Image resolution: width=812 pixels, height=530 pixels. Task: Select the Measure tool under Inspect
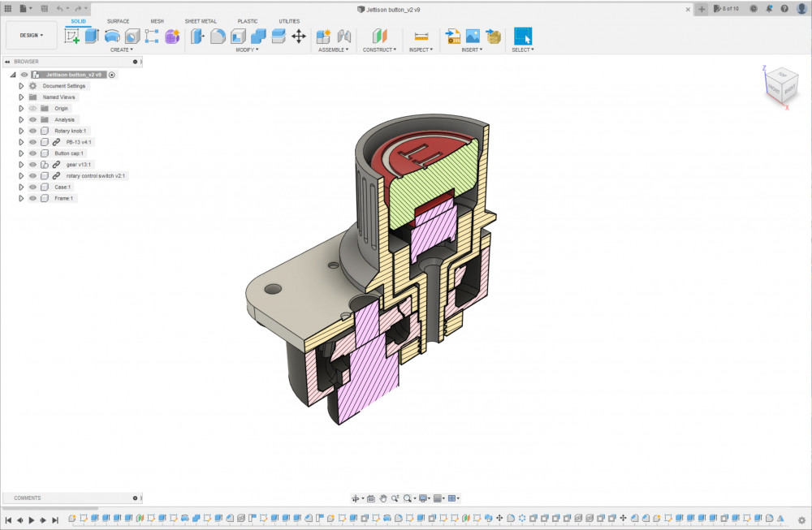click(x=421, y=37)
